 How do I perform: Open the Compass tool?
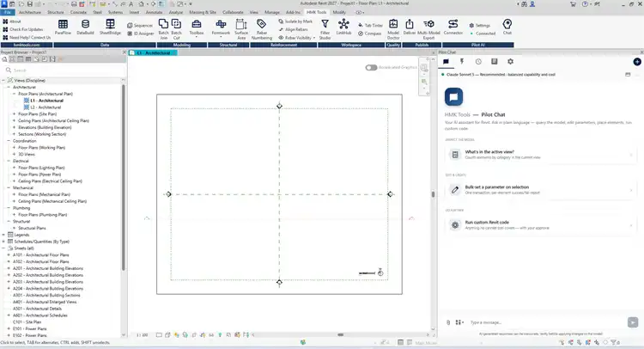click(369, 34)
